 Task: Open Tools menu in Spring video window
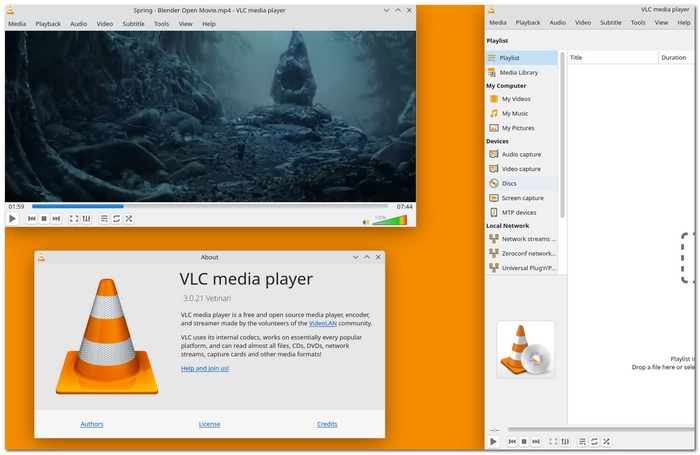162,24
